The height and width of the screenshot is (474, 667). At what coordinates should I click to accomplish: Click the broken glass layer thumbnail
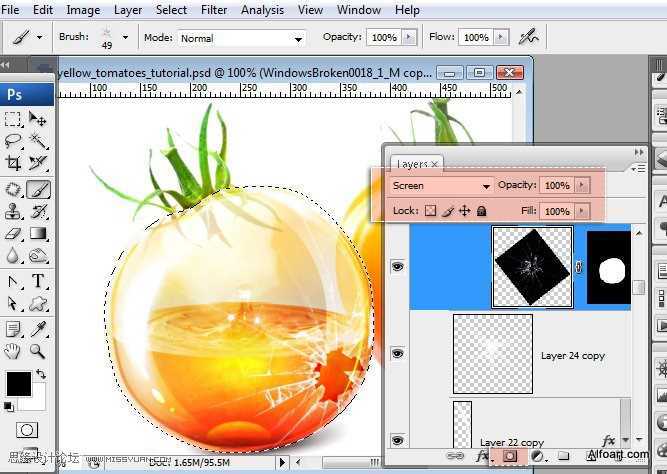click(533, 267)
